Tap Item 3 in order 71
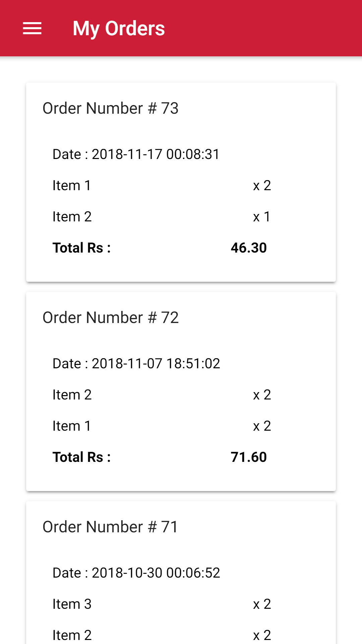 coord(72,604)
